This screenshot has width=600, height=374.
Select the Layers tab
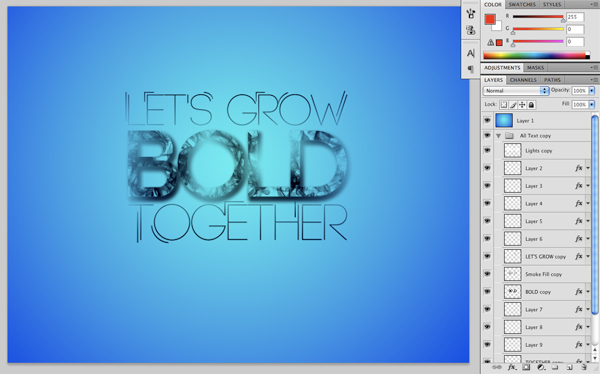click(x=494, y=80)
